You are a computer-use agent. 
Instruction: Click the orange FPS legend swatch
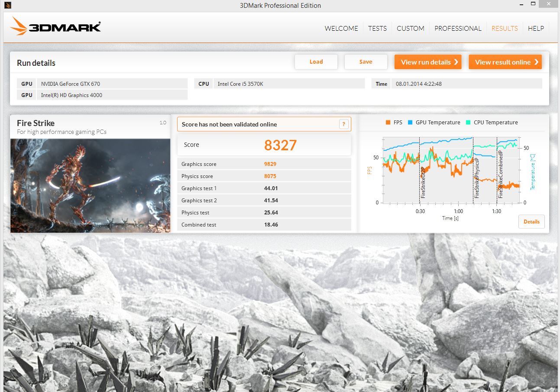click(x=388, y=123)
